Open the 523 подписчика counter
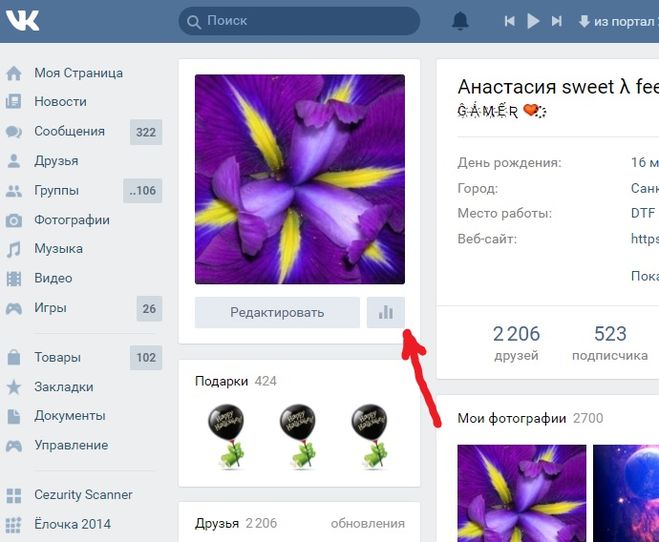 610,343
